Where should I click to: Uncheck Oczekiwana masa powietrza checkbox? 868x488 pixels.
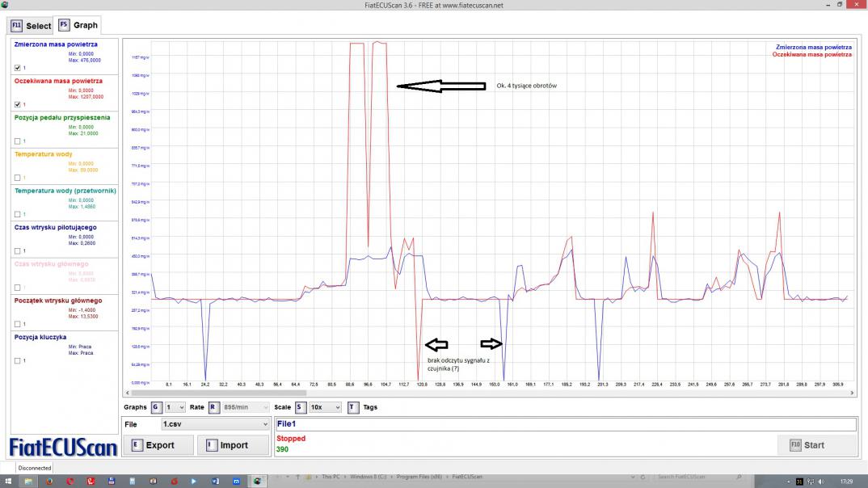point(17,104)
